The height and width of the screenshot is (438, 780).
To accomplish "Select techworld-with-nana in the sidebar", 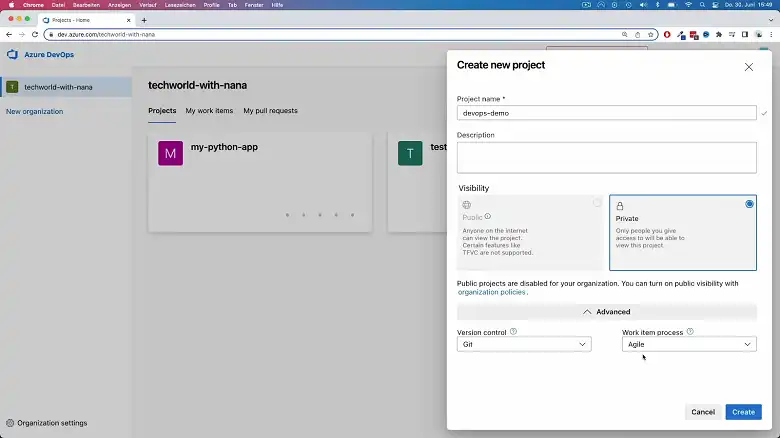I will [x=66, y=87].
